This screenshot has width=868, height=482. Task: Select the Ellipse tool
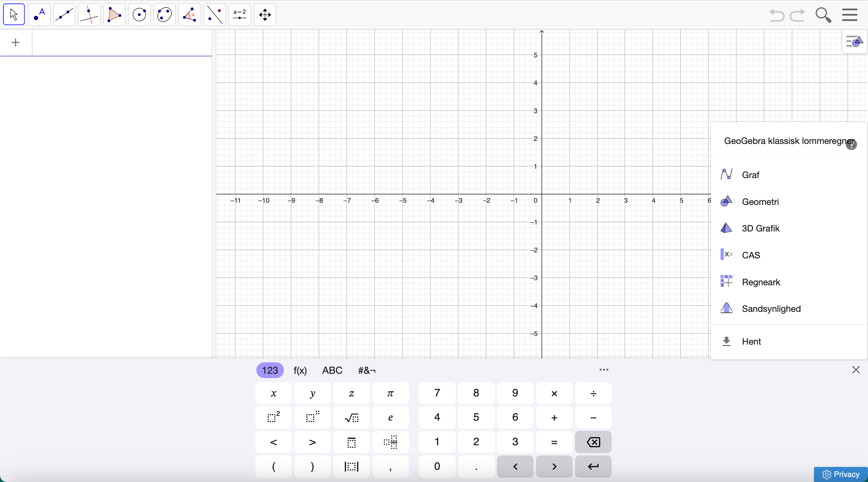click(165, 14)
